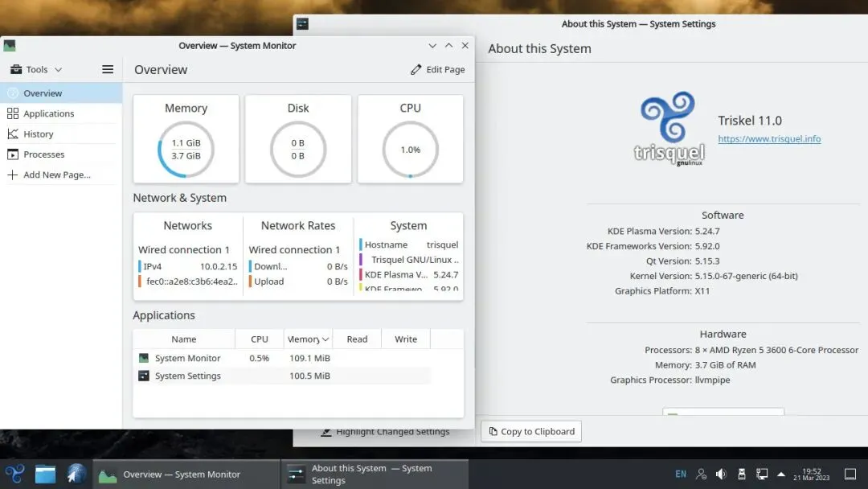Click the Kernel Version 5.15.0-67-generic text
The height and width of the screenshot is (489, 868).
click(x=746, y=276)
